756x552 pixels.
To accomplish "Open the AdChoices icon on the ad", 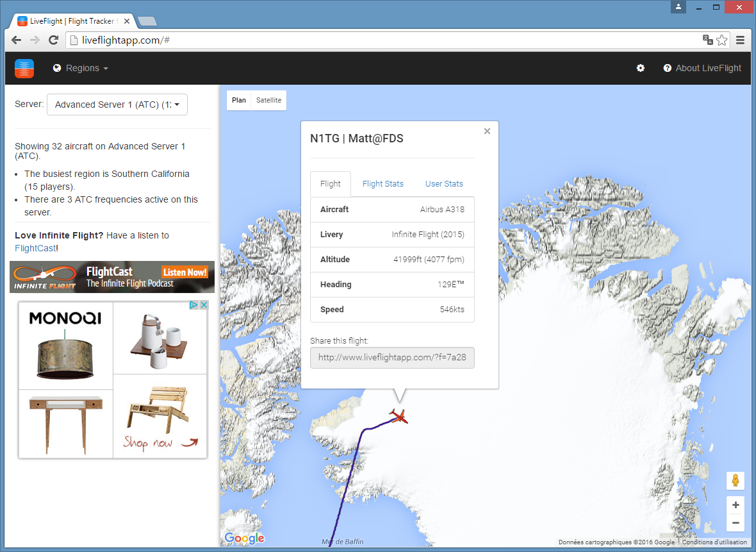I will [x=193, y=305].
